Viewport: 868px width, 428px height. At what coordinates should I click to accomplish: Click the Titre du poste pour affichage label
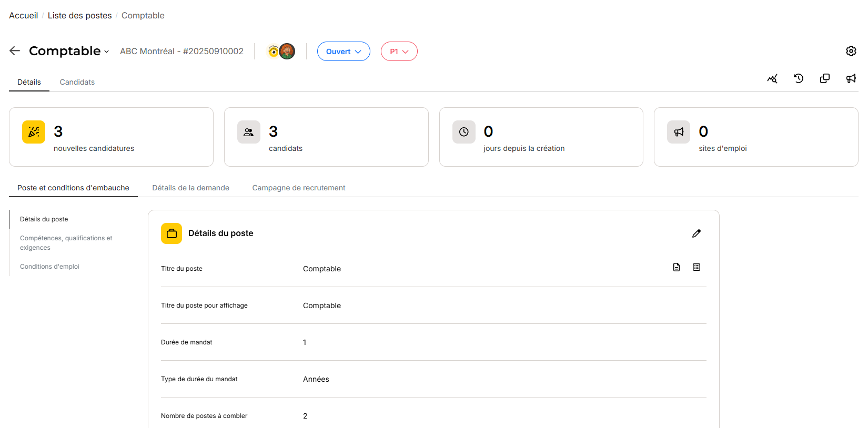tap(204, 305)
